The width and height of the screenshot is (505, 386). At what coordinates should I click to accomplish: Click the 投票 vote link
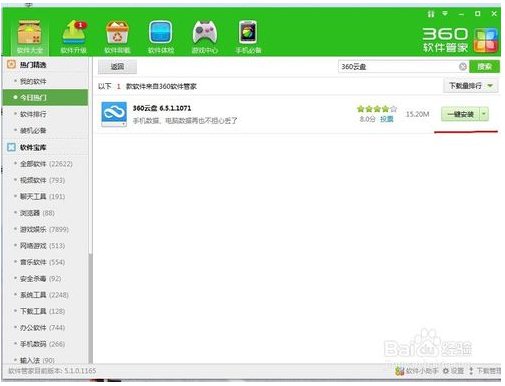click(387, 119)
